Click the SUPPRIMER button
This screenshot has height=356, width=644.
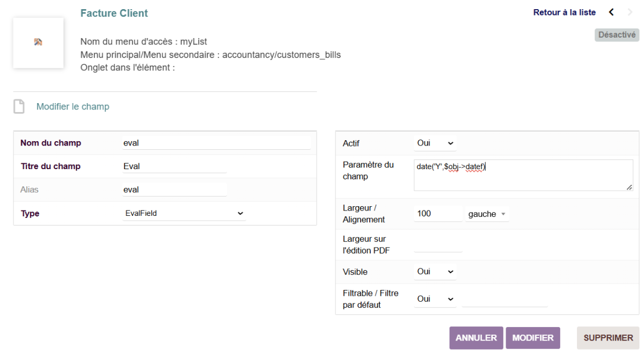(608, 338)
